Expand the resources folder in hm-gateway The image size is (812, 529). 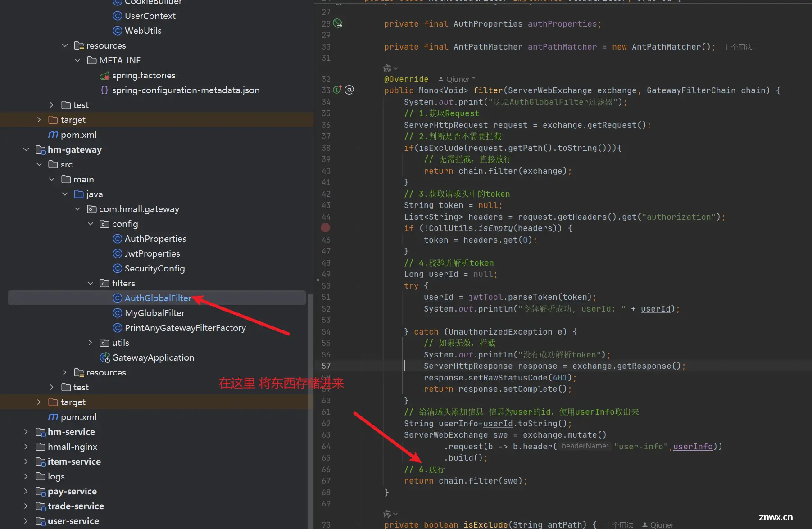tap(65, 372)
